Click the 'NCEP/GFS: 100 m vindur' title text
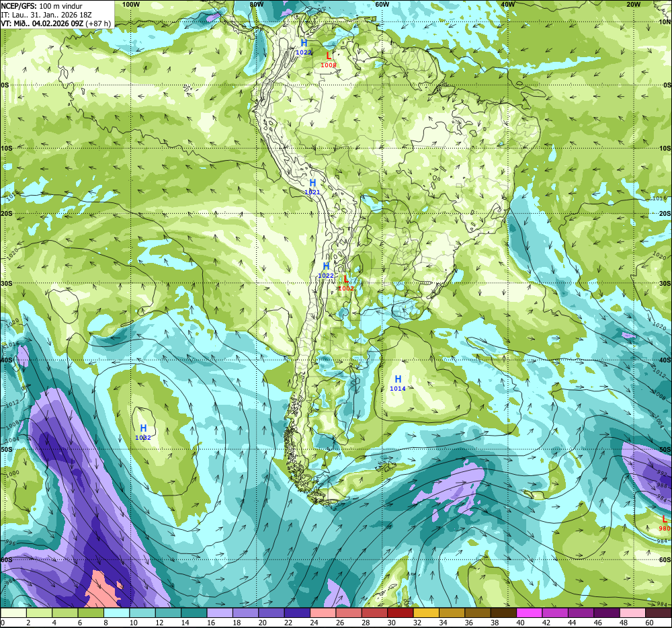672x628 pixels. pos(42,6)
